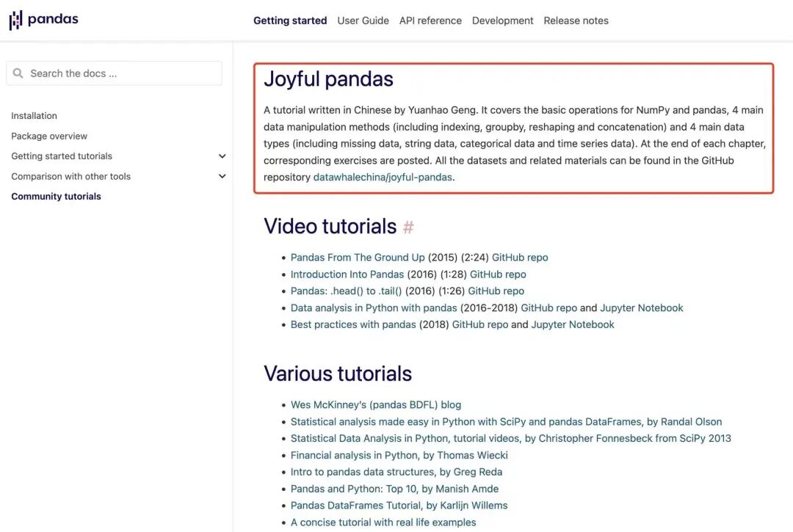The image size is (793, 532).
Task: Click the Various tutorials heading
Action: click(x=338, y=374)
